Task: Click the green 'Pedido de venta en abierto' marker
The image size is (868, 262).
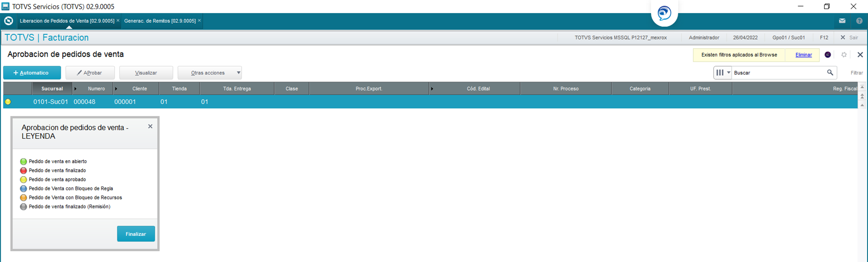Action: (x=23, y=162)
